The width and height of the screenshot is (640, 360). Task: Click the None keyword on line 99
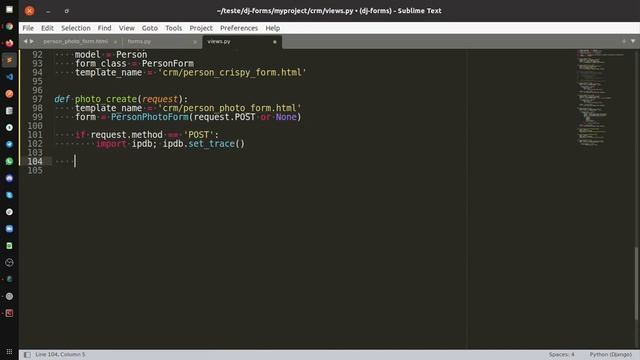[x=286, y=117]
